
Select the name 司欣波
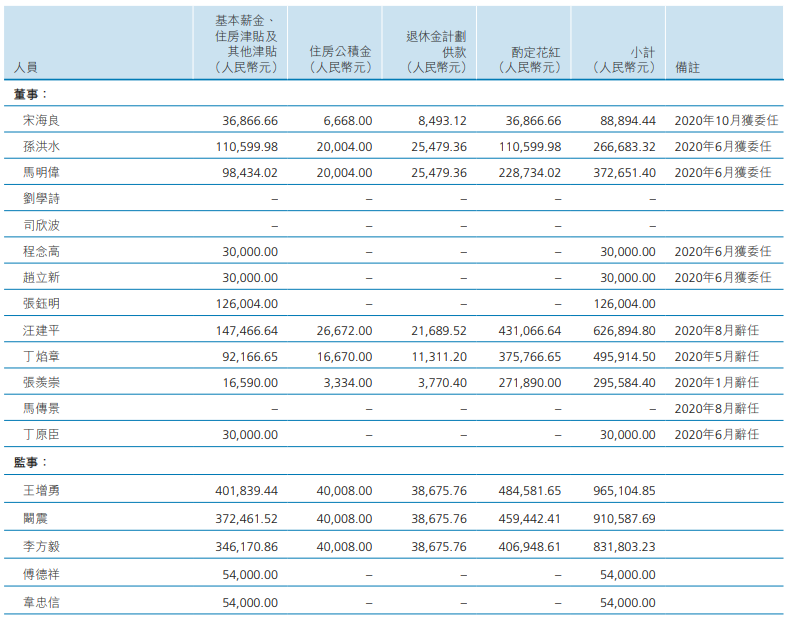[x=41, y=225]
